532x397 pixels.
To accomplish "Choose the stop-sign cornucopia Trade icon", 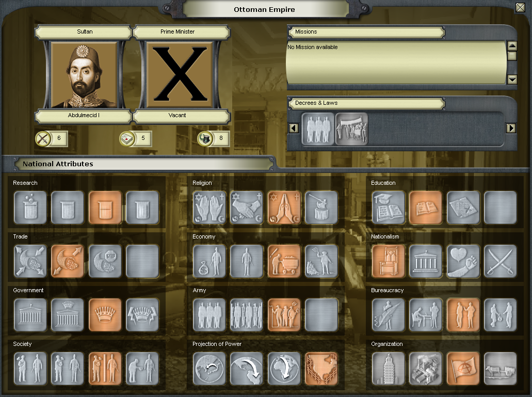I will point(105,261).
